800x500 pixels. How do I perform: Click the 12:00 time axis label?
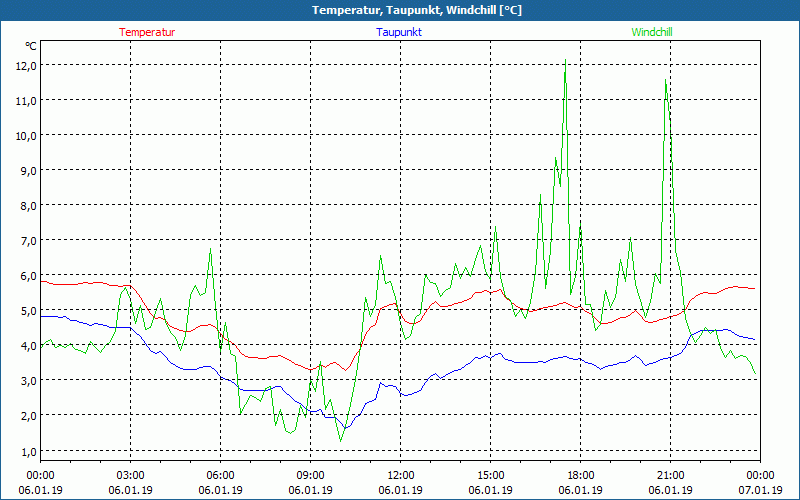pyautogui.click(x=401, y=476)
